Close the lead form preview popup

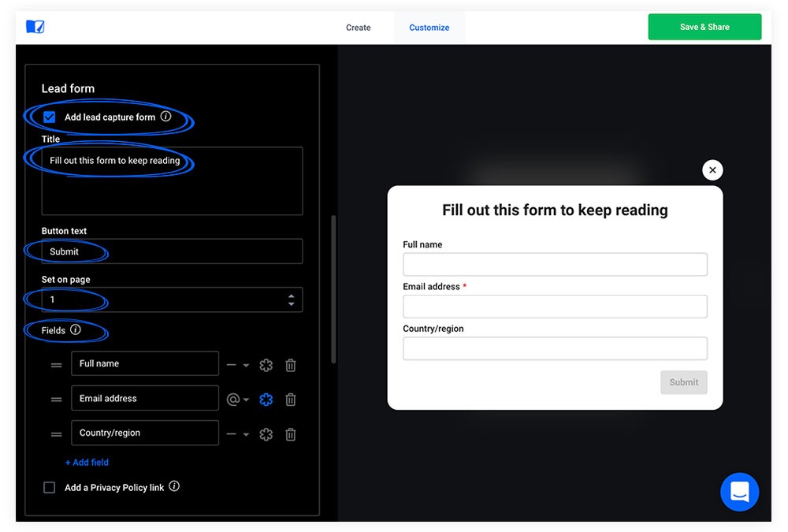[x=712, y=170]
